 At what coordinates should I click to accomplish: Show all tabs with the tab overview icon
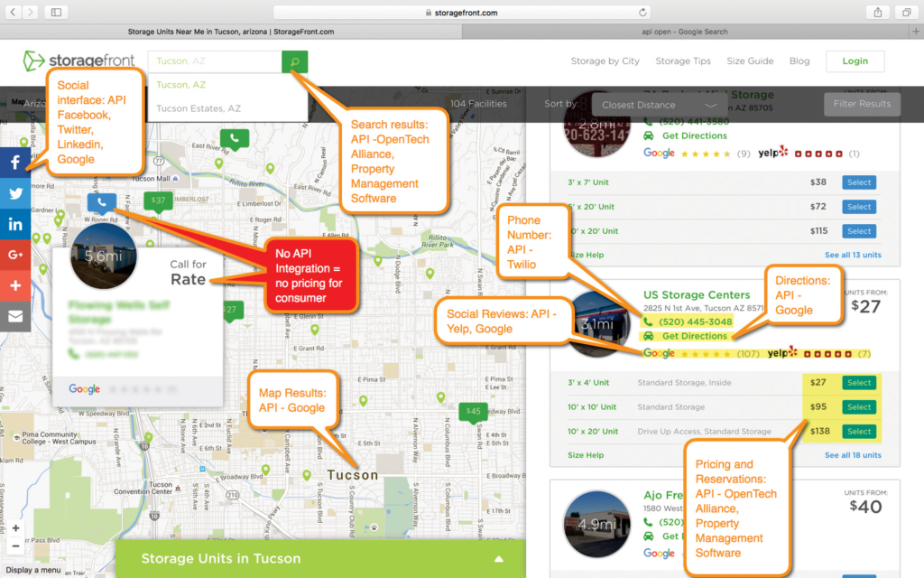906,12
